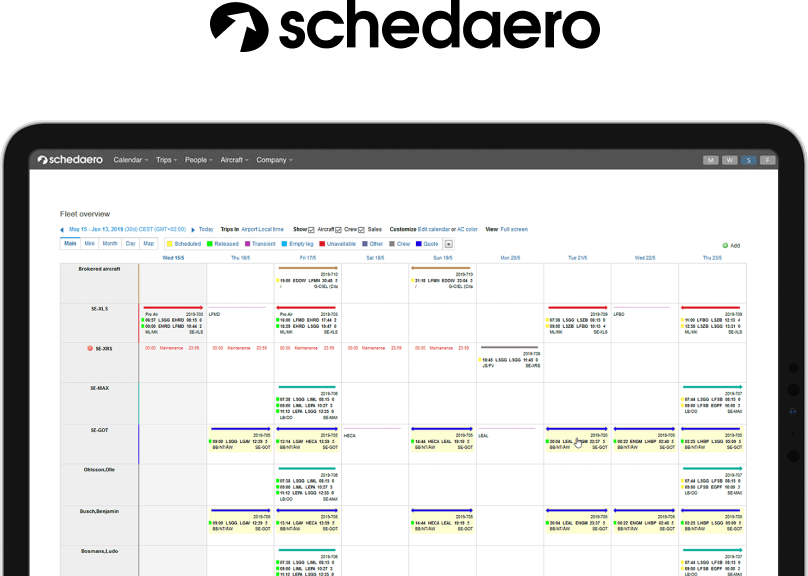Click the Wed 15/5 column header

173,258
